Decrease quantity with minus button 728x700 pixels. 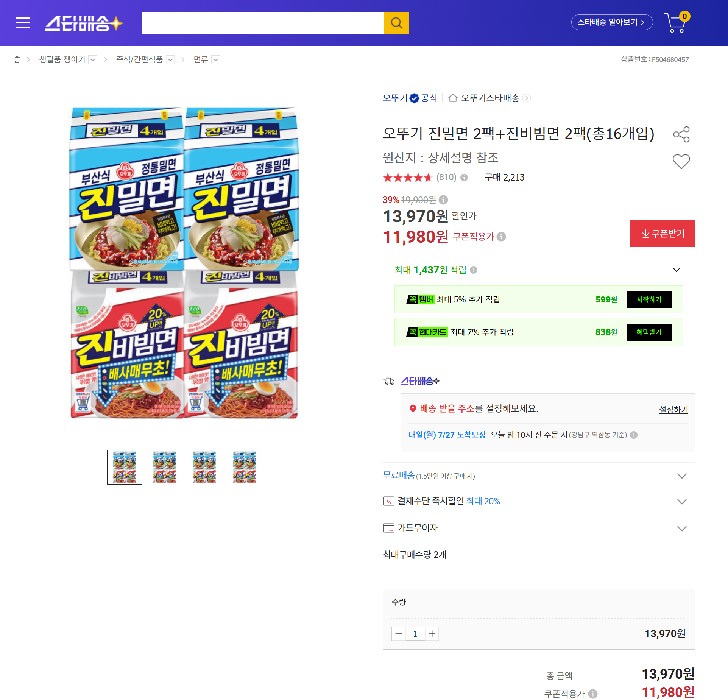(399, 634)
